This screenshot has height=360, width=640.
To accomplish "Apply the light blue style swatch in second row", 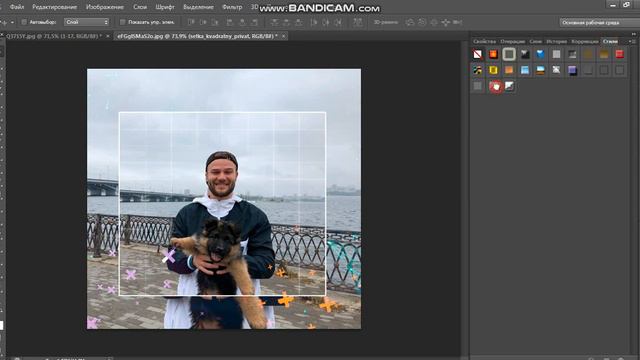I will pyautogui.click(x=525, y=70).
